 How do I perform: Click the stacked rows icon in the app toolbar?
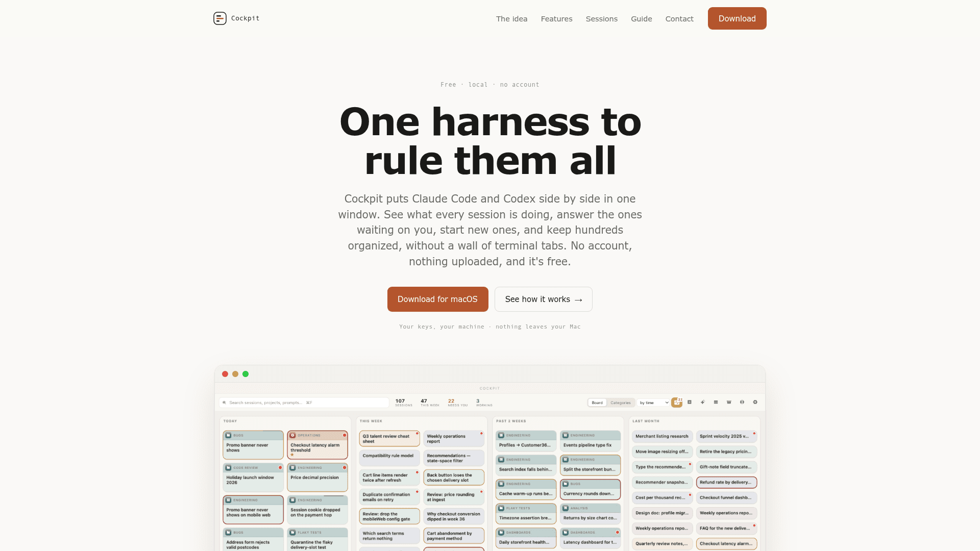pos(716,402)
